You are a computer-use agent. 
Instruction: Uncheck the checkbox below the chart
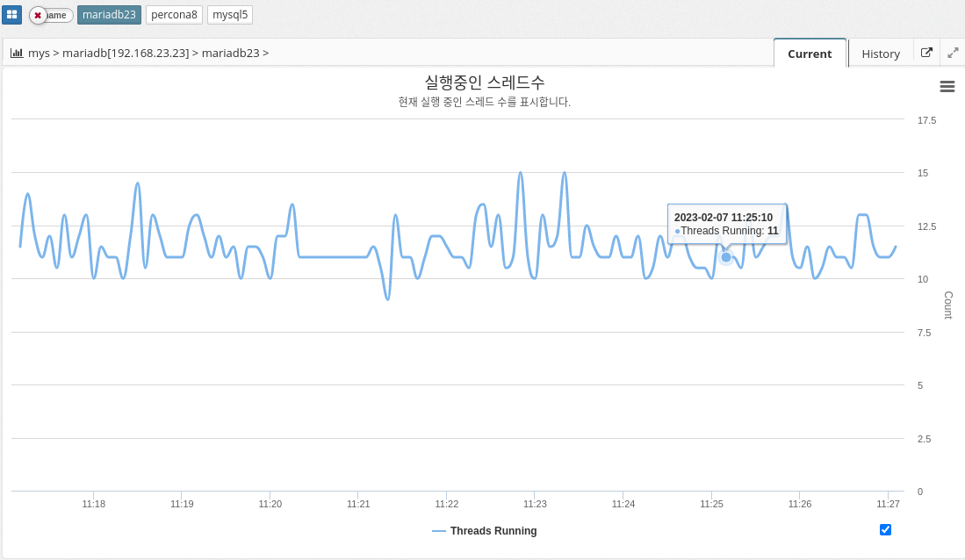[885, 529]
